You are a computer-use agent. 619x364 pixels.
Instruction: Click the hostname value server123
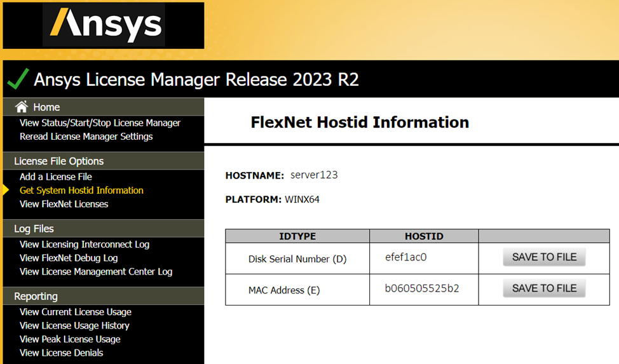pos(314,175)
